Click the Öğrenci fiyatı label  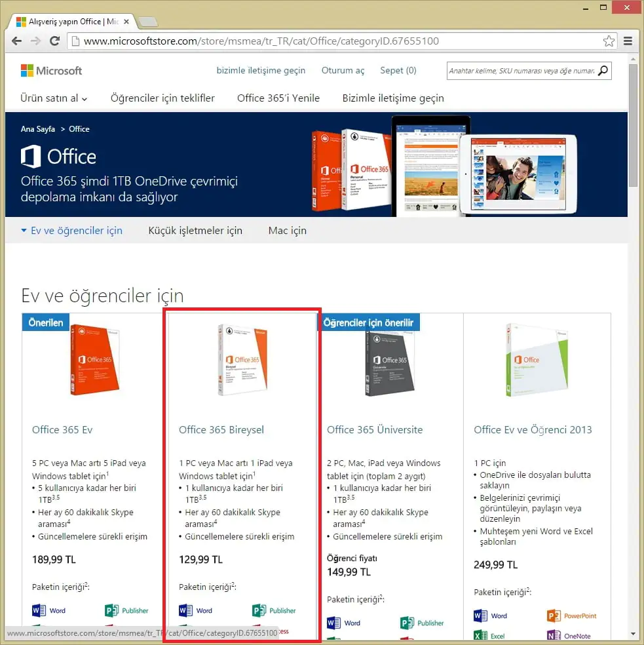coord(352,558)
